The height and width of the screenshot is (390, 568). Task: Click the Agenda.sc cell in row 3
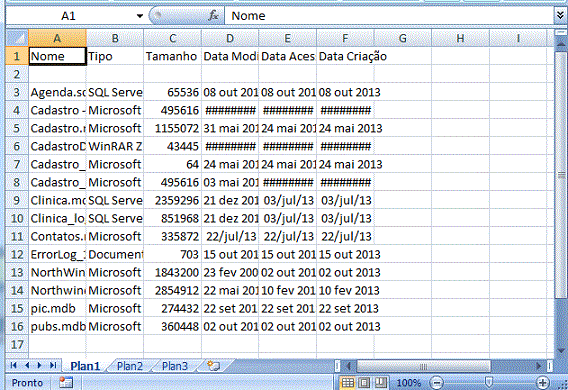tap(57, 92)
